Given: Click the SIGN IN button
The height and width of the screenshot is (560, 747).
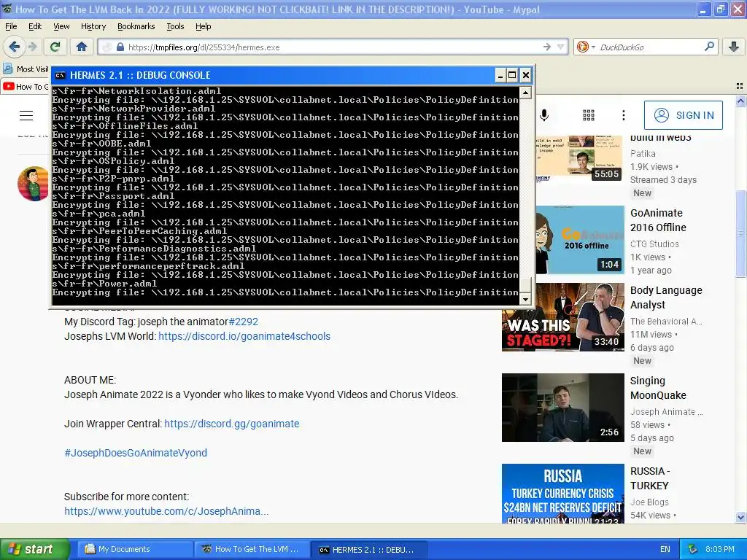Looking at the screenshot, I should (x=683, y=115).
